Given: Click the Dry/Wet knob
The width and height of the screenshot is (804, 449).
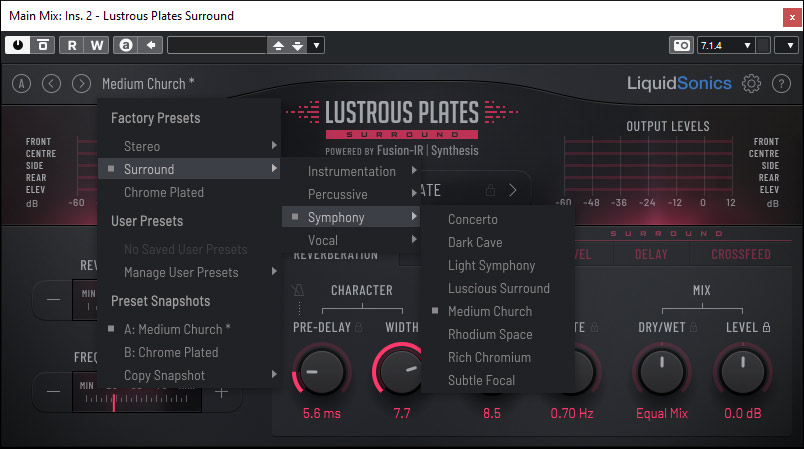Looking at the screenshot, I should (x=661, y=372).
